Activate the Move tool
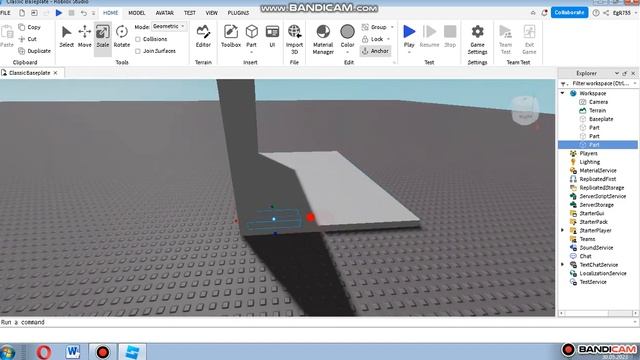The width and height of the screenshot is (640, 360). point(84,36)
